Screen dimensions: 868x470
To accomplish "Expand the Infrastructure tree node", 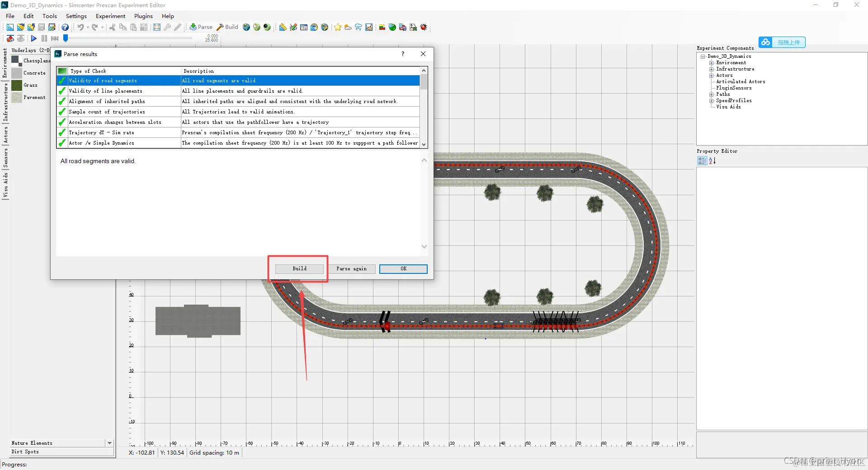I will click(712, 69).
